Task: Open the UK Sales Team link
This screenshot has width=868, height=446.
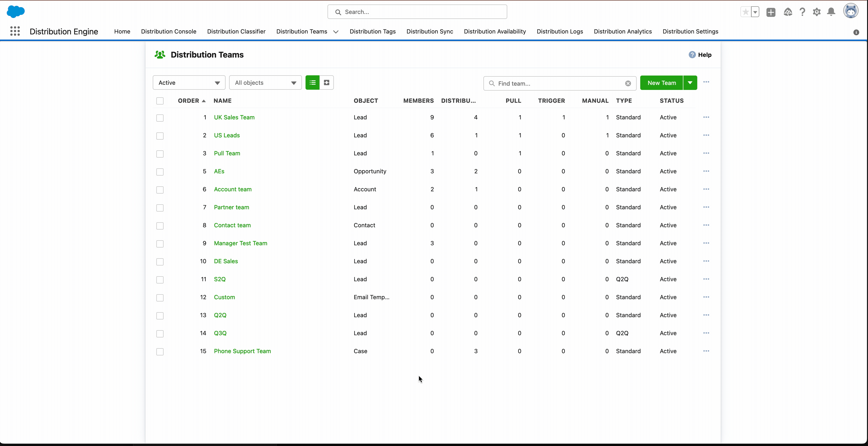Action: point(234,117)
